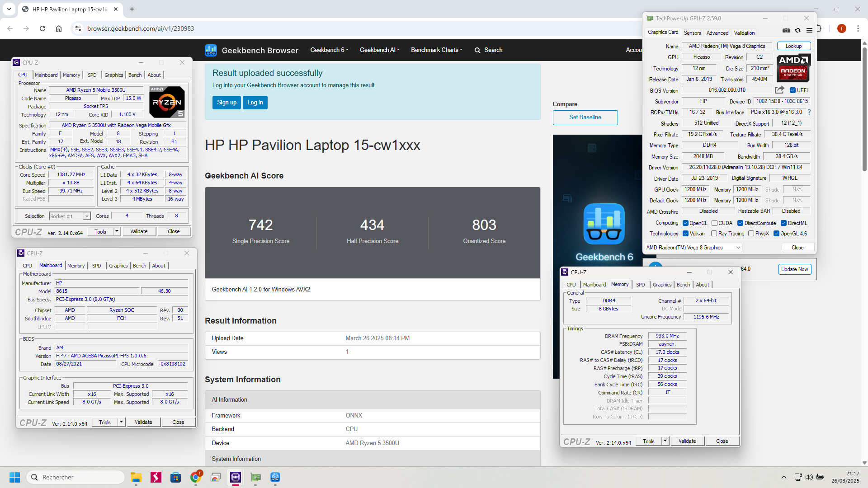Open site info icon beside the URL
The height and width of the screenshot is (488, 868).
78,28
